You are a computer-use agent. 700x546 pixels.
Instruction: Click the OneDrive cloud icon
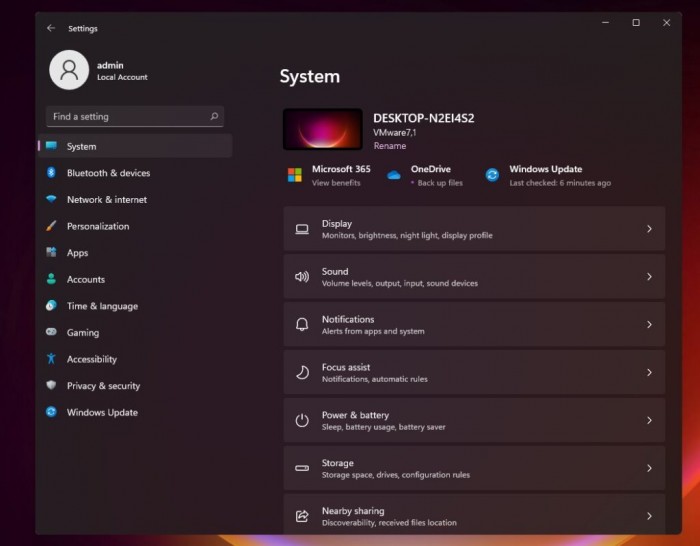[394, 175]
